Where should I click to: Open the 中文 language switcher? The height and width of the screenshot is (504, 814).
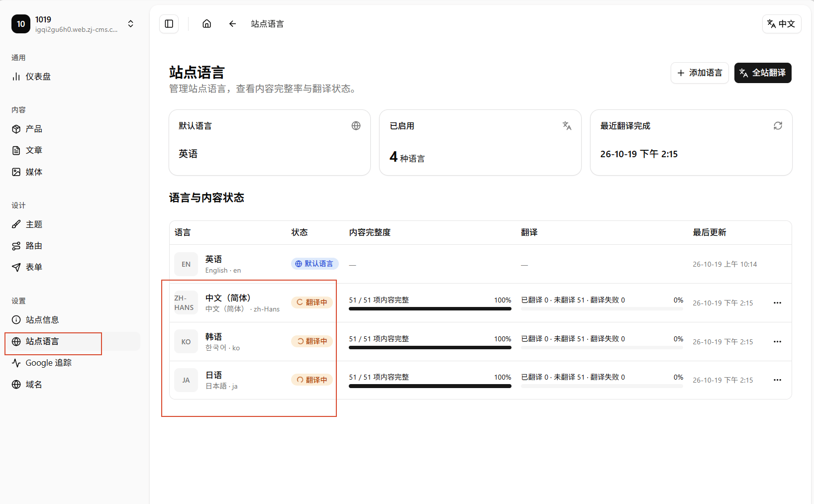(782, 24)
